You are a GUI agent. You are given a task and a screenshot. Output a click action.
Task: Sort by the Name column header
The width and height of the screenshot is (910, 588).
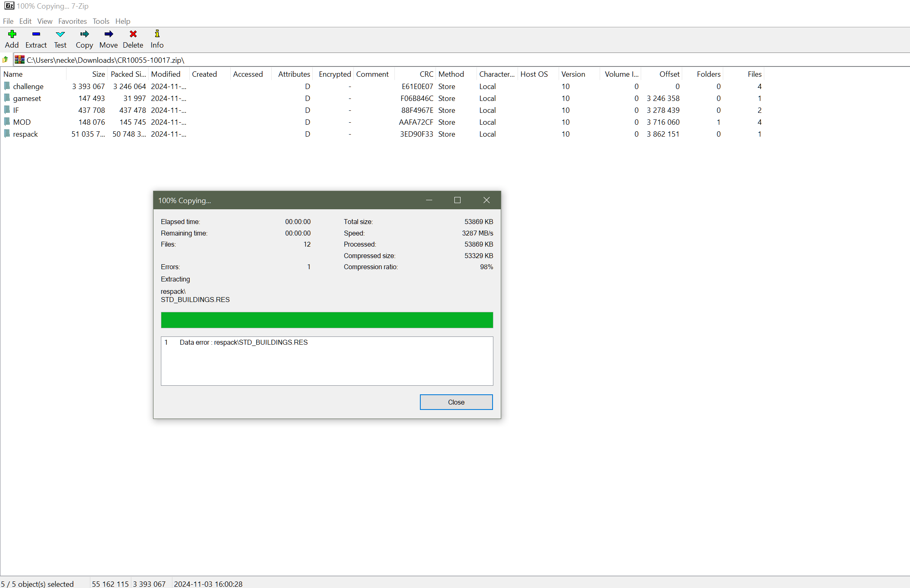(x=33, y=74)
